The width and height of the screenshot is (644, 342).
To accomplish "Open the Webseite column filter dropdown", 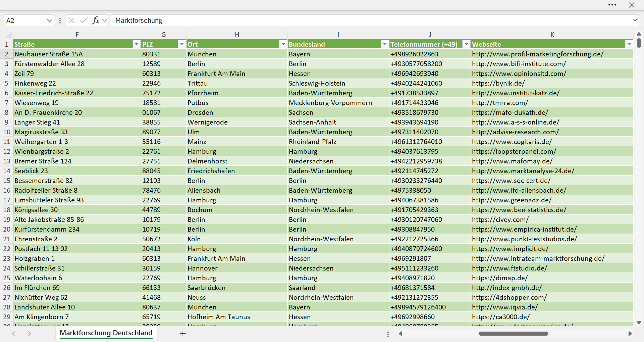I will click(x=629, y=44).
